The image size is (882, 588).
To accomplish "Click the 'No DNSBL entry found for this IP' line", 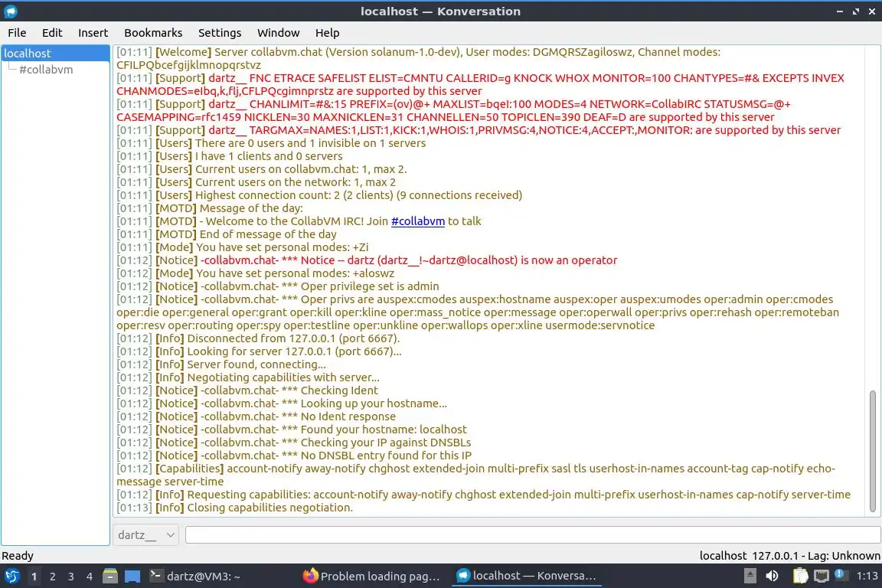I will (294, 456).
